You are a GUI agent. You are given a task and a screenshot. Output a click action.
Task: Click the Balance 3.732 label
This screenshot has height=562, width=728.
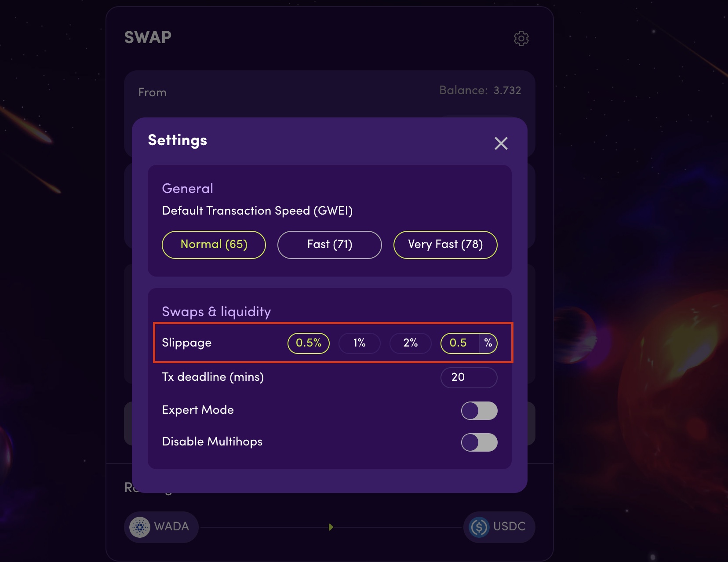pos(480,91)
